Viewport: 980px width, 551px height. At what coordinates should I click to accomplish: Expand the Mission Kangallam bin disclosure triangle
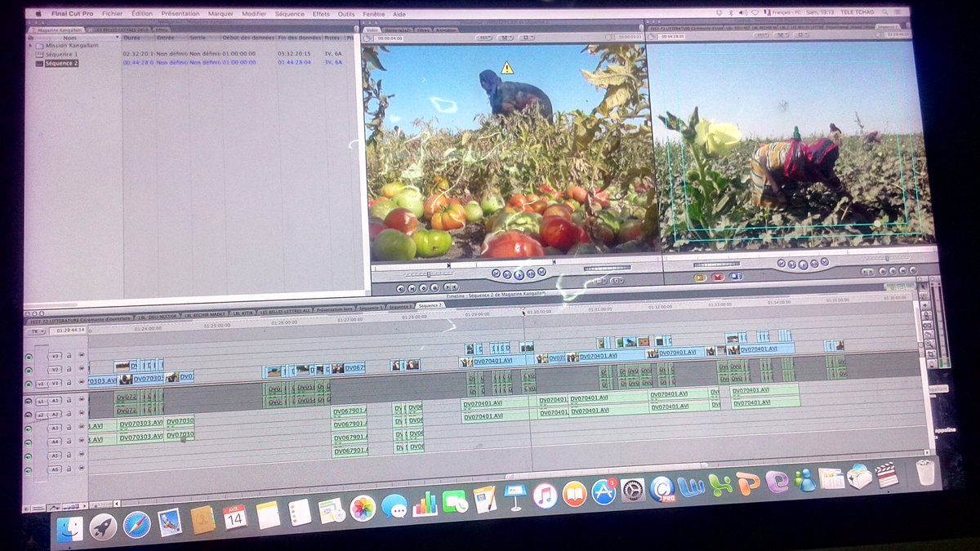pyautogui.click(x=30, y=46)
